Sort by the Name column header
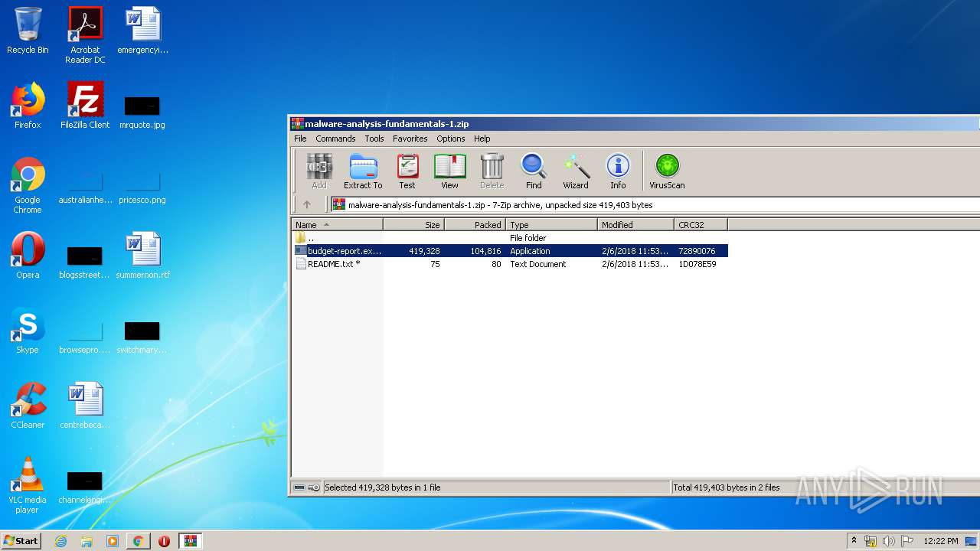Image resolution: width=980 pixels, height=551 pixels. (x=337, y=225)
